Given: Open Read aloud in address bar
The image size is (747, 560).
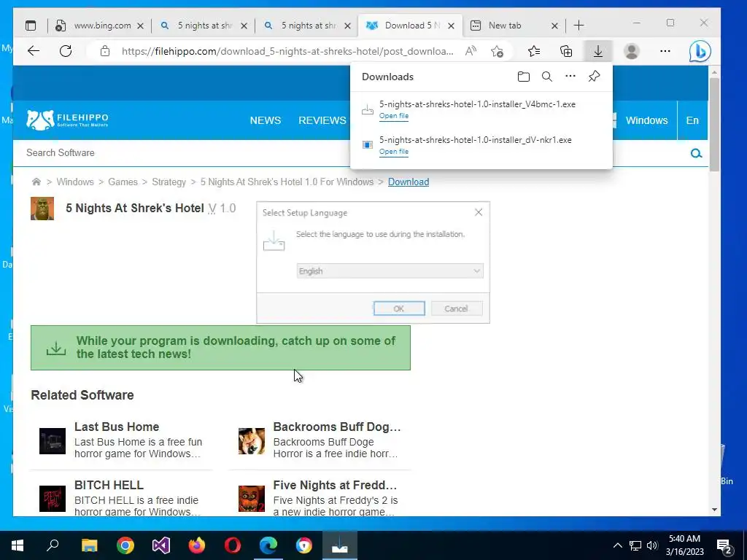Looking at the screenshot, I should pos(471,51).
